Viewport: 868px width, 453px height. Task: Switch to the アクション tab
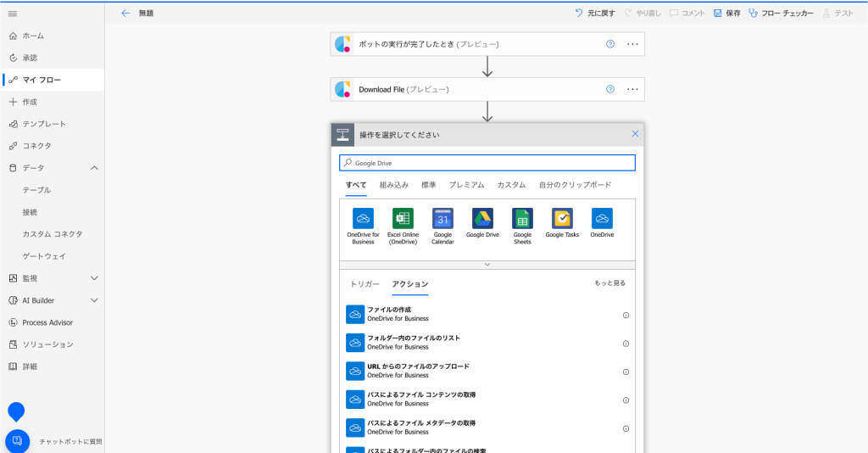click(x=410, y=284)
